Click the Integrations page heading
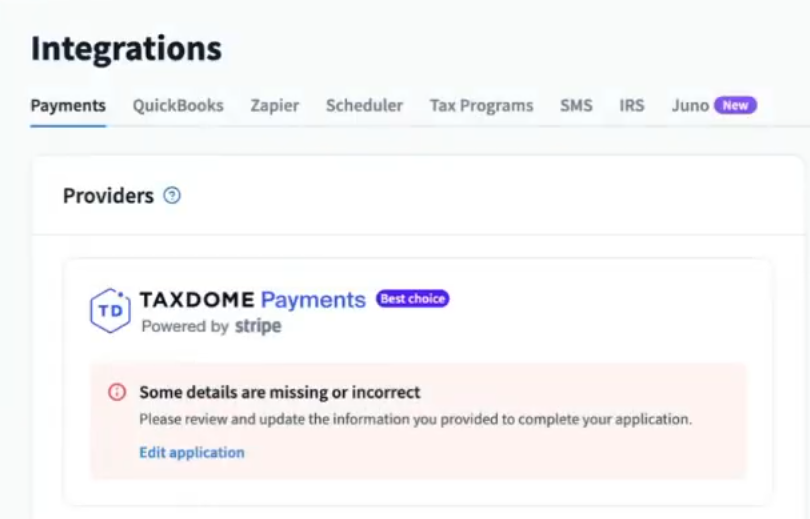This screenshot has height=519, width=810. (126, 49)
